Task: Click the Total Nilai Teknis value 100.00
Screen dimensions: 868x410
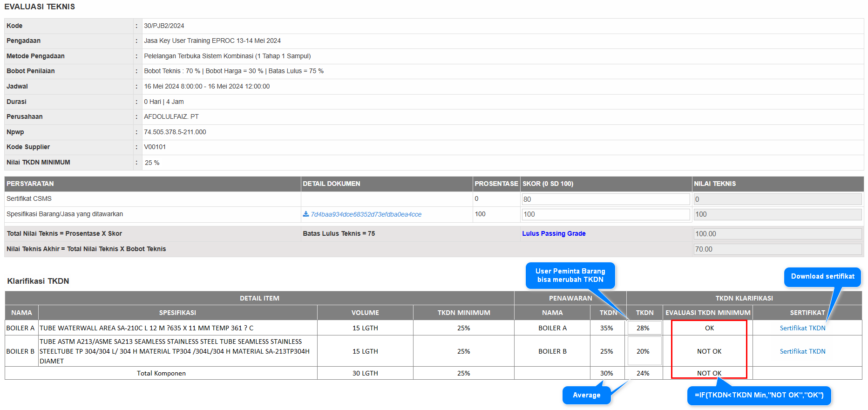Action: 777,234
